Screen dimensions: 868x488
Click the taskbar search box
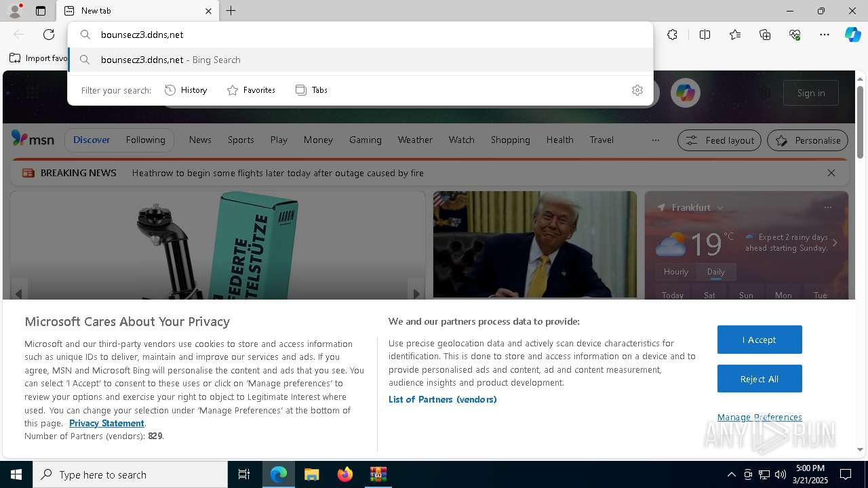click(130, 474)
